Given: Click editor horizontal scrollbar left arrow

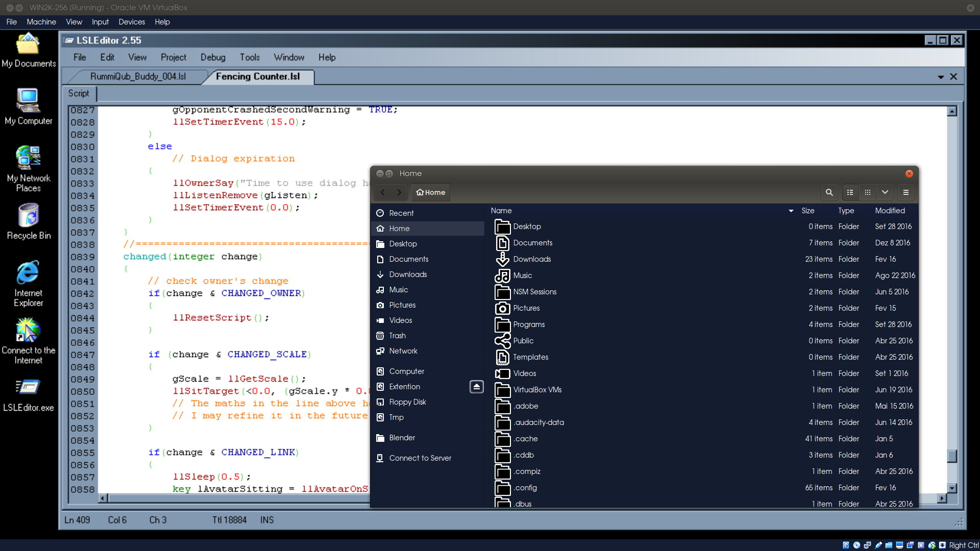Looking at the screenshot, I should [x=103, y=498].
